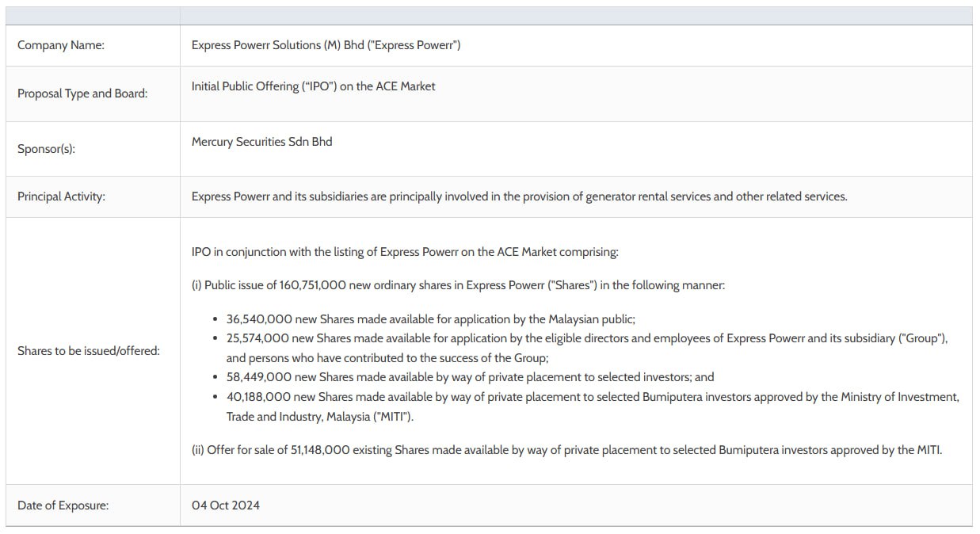Select the 'Proposal Type and Board:' label
The image size is (980, 534).
pyautogui.click(x=82, y=93)
